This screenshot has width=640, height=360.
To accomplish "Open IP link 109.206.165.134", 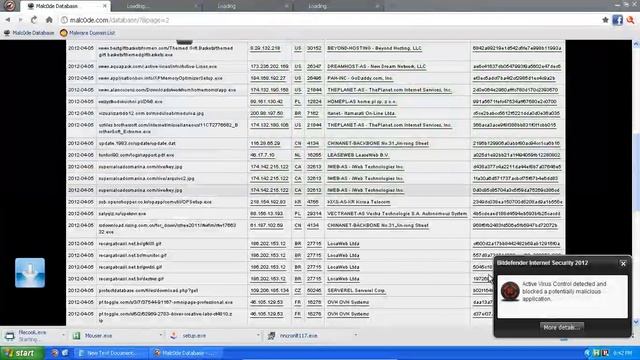I will pyautogui.click(x=269, y=290).
